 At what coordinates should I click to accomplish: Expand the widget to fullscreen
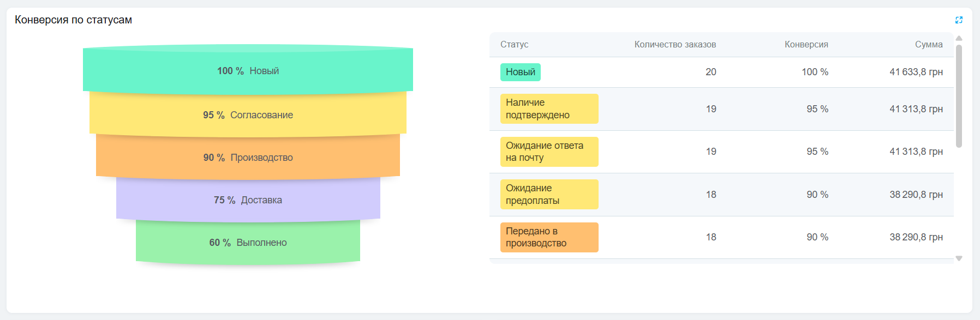959,20
